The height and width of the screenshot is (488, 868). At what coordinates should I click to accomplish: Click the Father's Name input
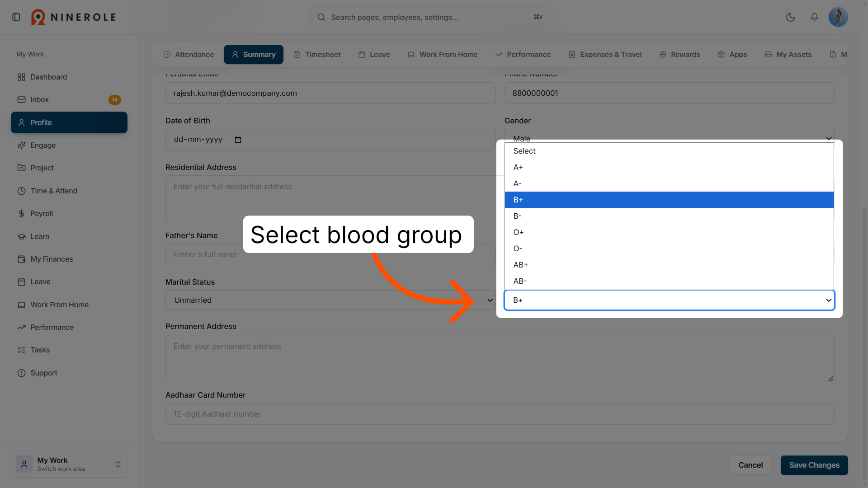(330, 254)
